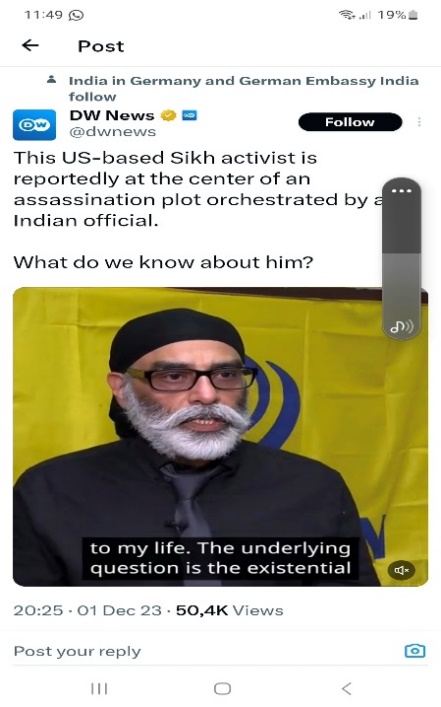Expand the volume panel's three-dot menu

[x=401, y=191]
